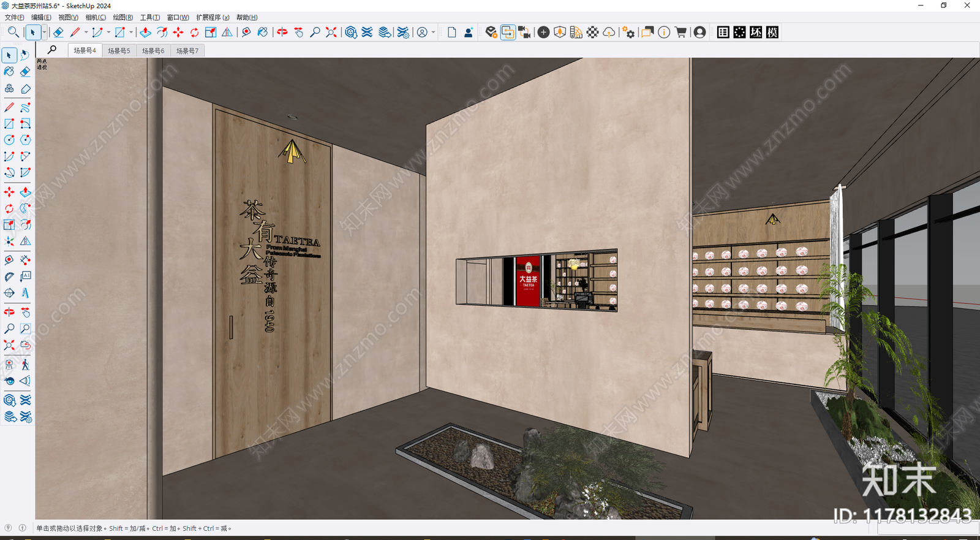This screenshot has width=980, height=540.
Task: Switch to scene tab 场景号5
Action: [119, 51]
